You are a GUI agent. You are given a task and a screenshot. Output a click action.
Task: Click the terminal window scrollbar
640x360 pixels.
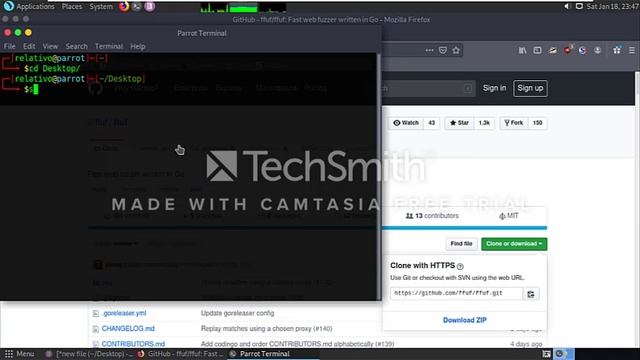point(378,176)
